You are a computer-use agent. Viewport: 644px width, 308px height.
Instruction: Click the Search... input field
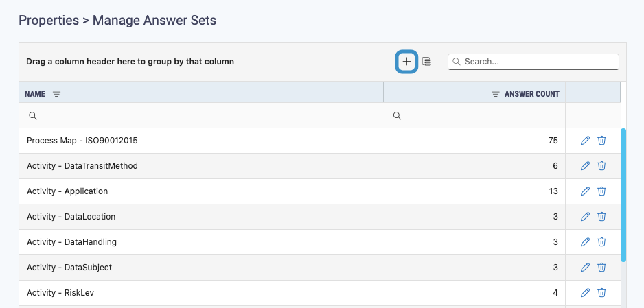pos(533,62)
